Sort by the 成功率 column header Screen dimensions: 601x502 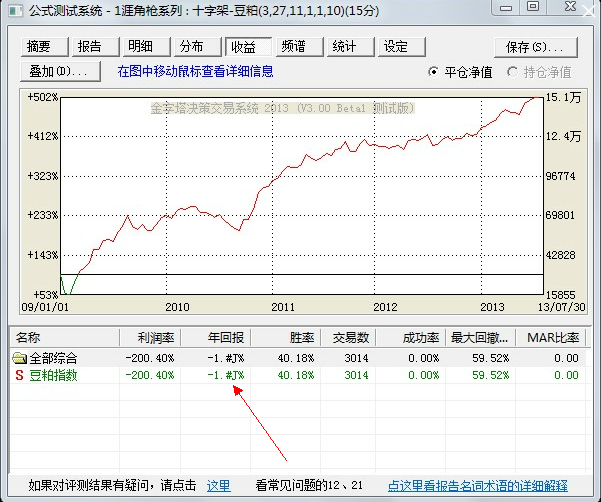[411, 338]
